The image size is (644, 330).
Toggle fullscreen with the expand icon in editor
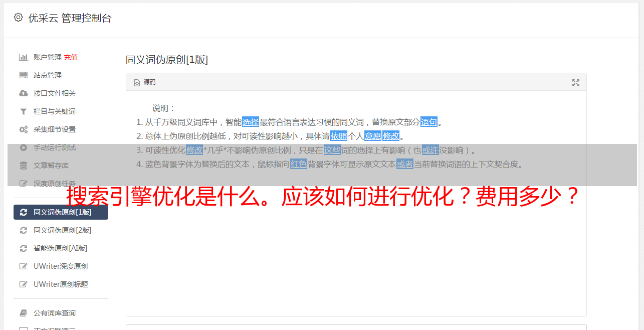(576, 83)
